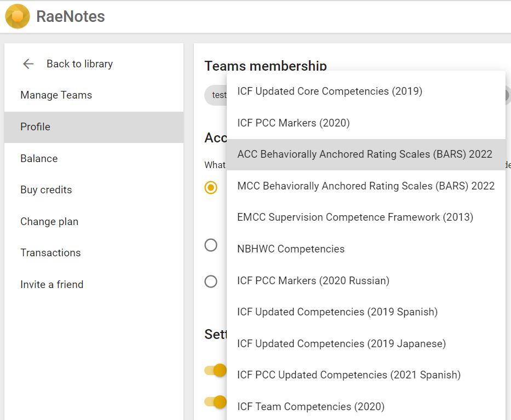Select the lowest unselected radio button
This screenshot has width=511, height=420.
211,281
